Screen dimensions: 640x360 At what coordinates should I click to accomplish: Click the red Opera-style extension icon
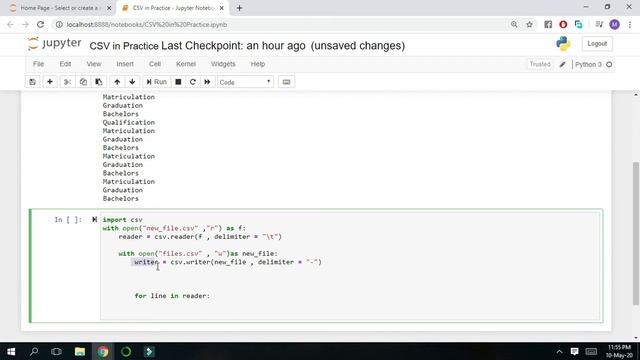click(563, 24)
